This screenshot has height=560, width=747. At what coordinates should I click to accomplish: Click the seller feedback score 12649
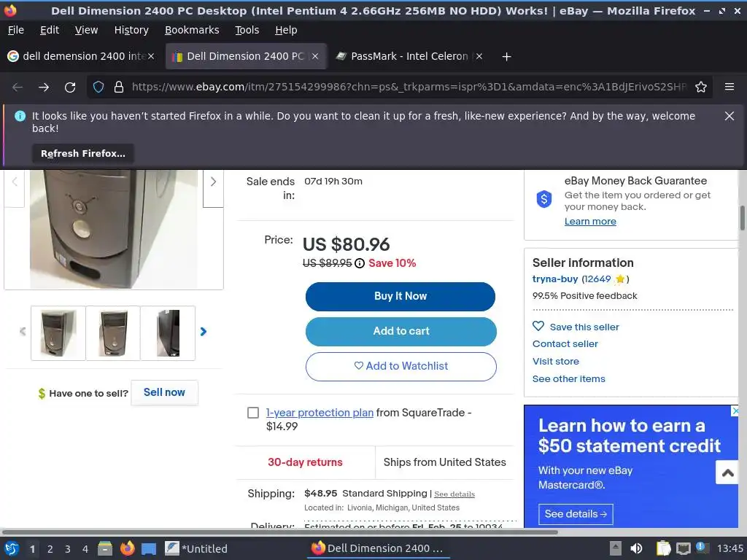(597, 279)
